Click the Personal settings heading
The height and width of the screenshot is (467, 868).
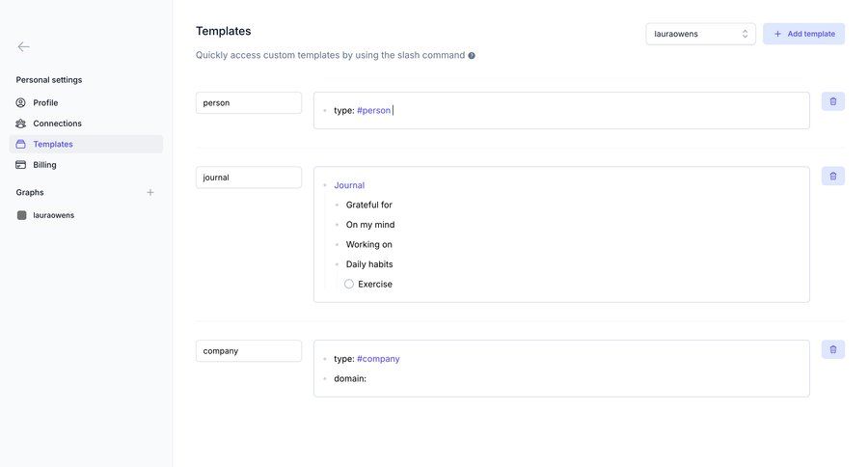coord(49,80)
